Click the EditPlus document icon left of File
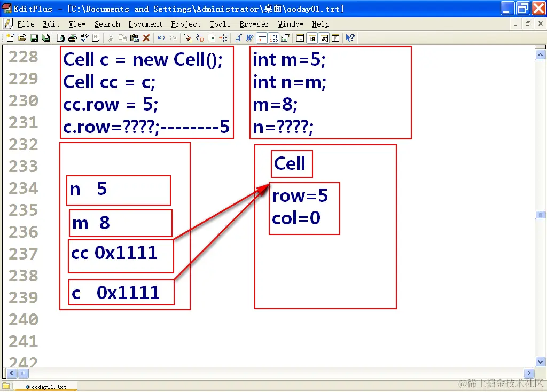This screenshot has height=392, width=547. 7,23
